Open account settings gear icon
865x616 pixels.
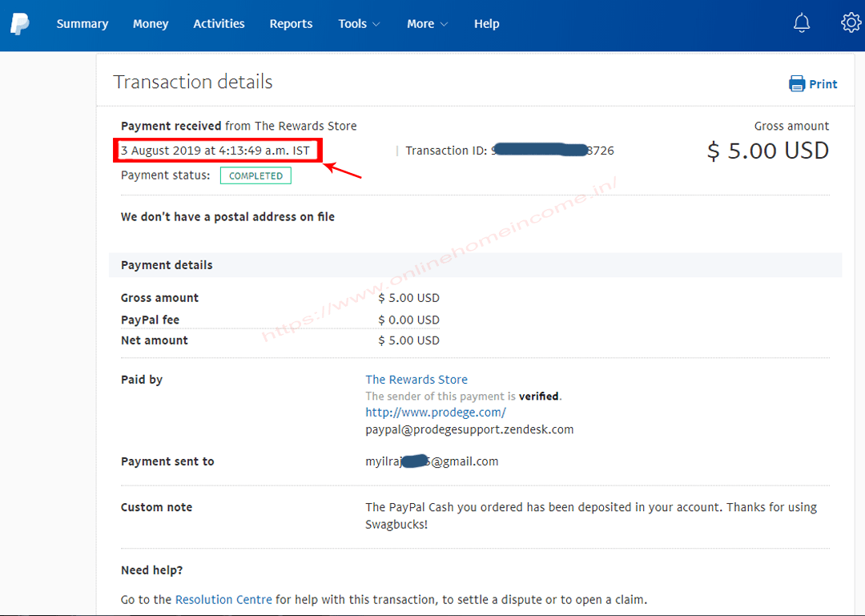(x=851, y=22)
